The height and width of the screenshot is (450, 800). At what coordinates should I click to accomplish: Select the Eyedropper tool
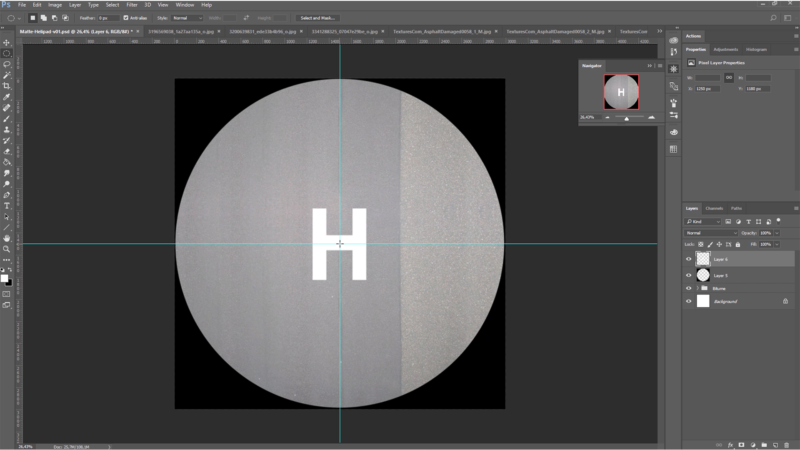(x=7, y=97)
